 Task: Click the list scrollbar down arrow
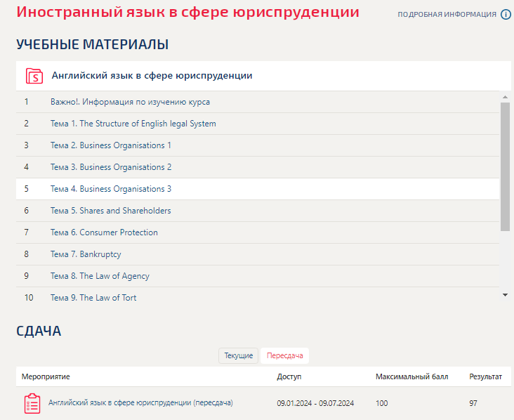point(505,295)
